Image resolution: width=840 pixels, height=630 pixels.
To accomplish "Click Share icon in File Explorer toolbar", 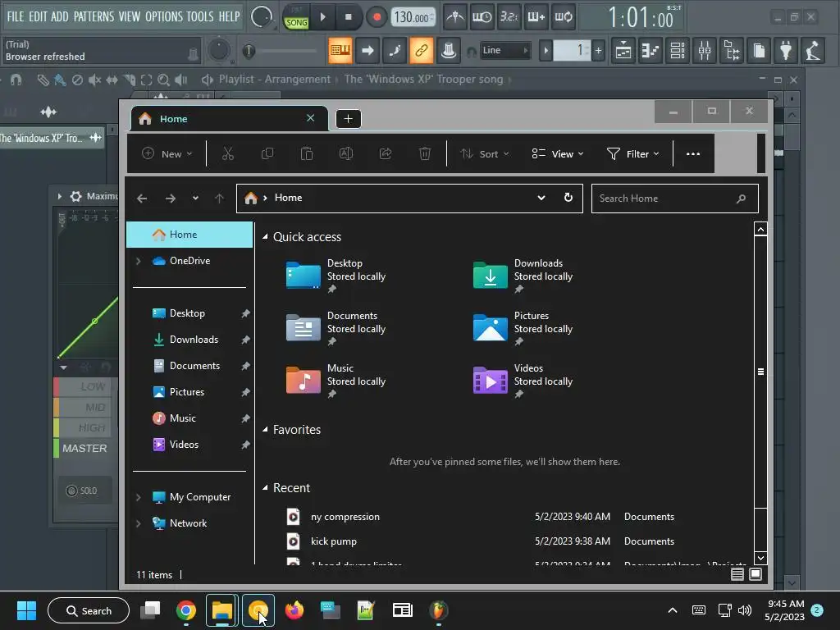I will click(386, 153).
